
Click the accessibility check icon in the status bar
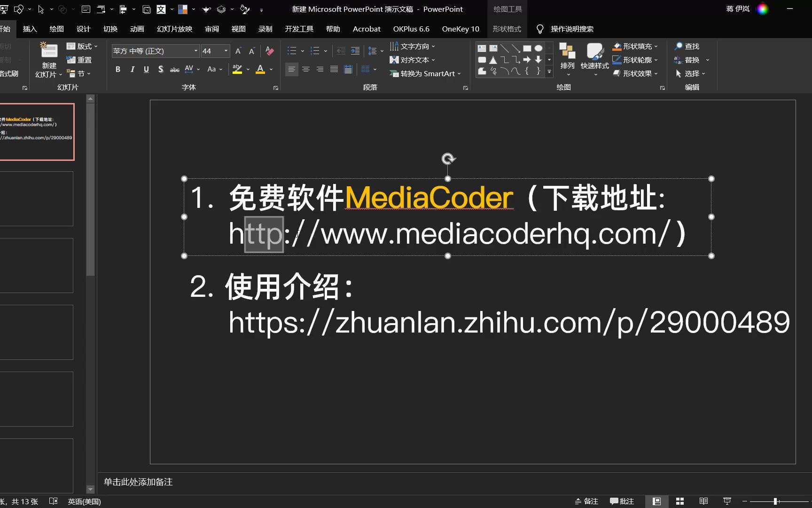point(53,501)
